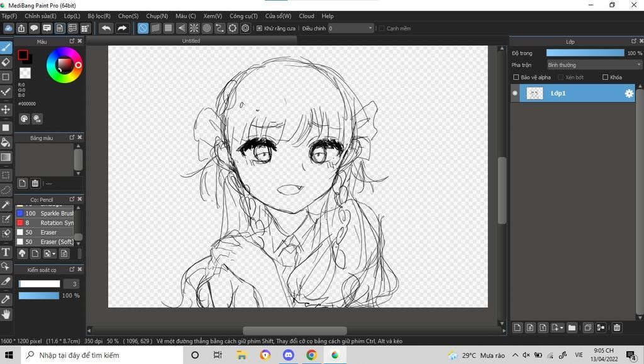Open add-layer-type dropdown arrow in Lớp panel
The height and width of the screenshot is (364, 644).
pos(562,328)
